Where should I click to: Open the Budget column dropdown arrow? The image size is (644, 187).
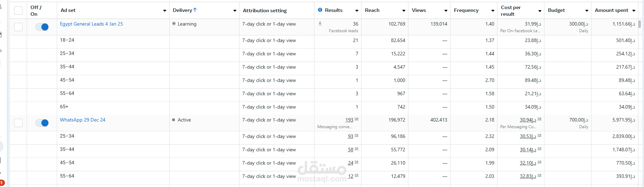pos(587,11)
